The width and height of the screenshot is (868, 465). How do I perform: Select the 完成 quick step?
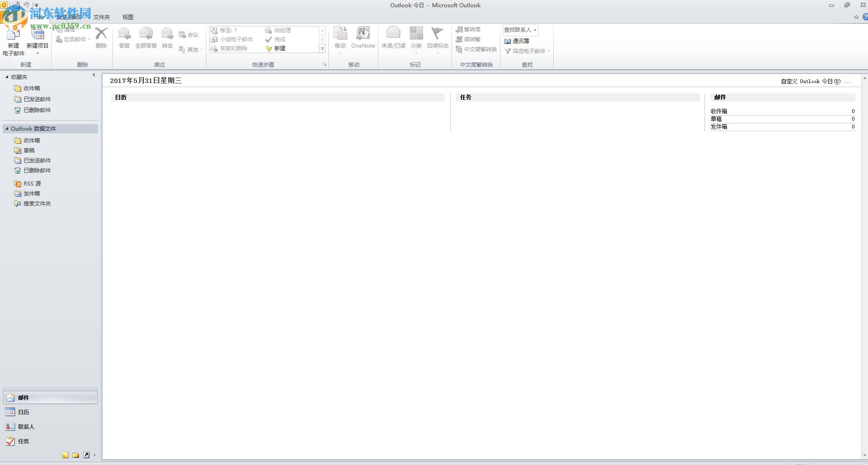coord(275,39)
